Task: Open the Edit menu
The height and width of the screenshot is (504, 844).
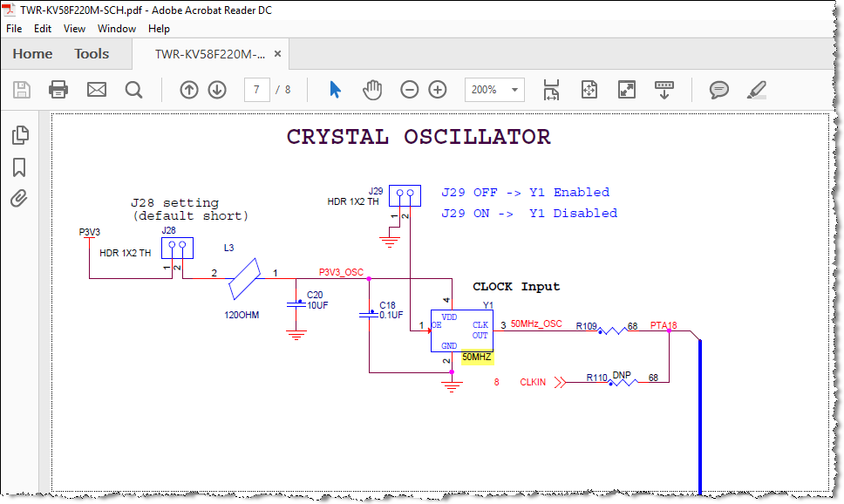Action: [43, 29]
